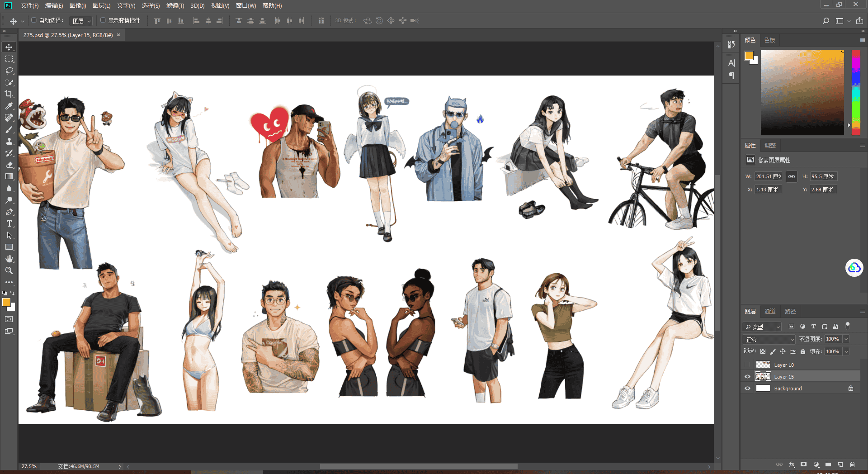
Task: Switch to the 通道 tab
Action: point(770,311)
